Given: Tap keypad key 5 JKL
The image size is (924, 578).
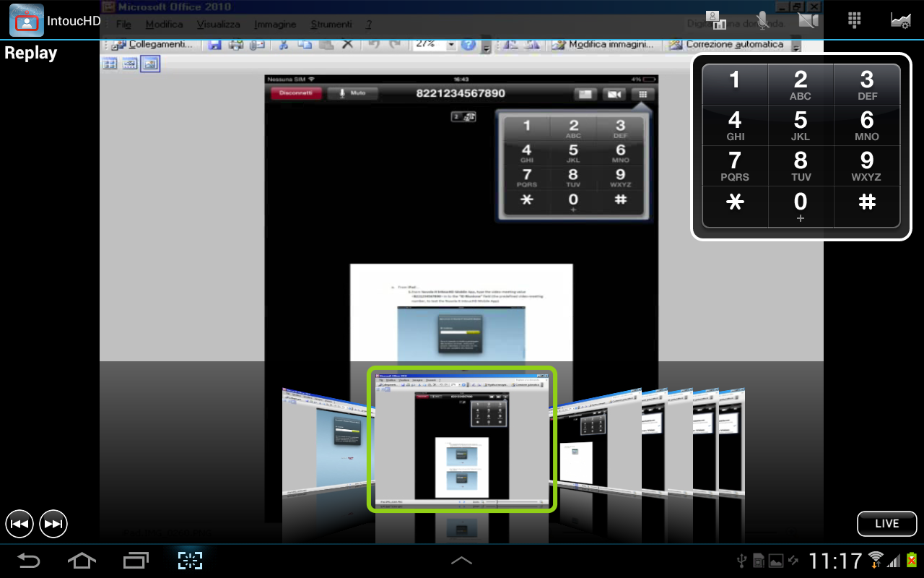Looking at the screenshot, I should point(801,126).
